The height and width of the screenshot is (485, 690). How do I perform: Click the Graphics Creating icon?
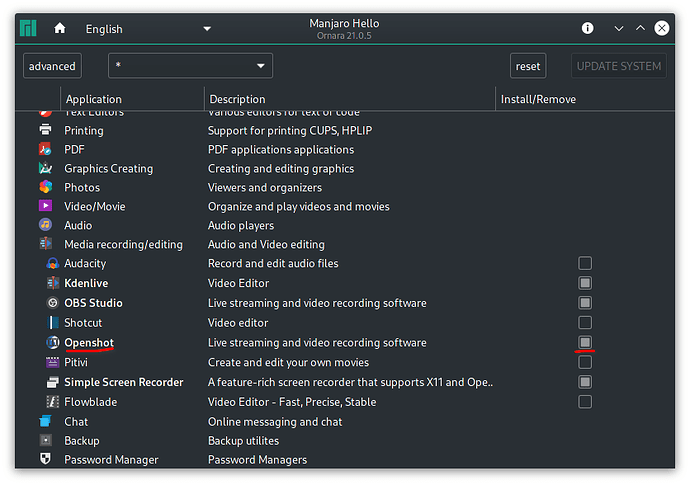(x=45, y=168)
